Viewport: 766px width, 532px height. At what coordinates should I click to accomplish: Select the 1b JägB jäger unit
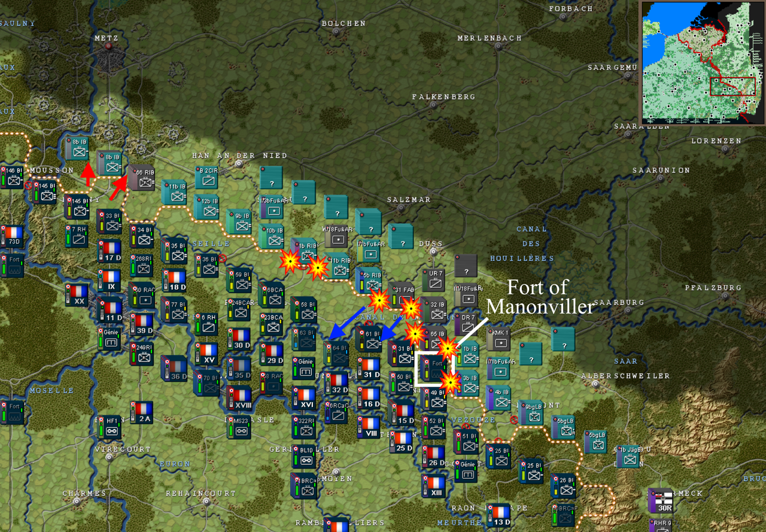628,456
